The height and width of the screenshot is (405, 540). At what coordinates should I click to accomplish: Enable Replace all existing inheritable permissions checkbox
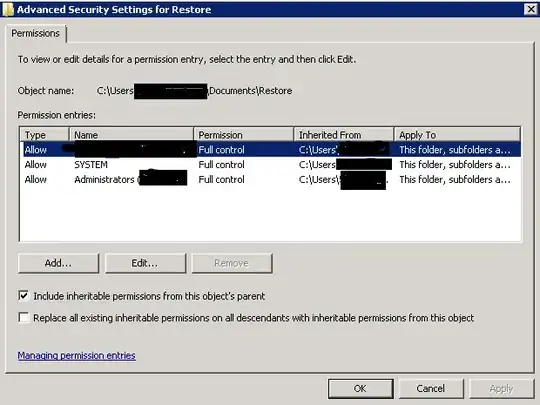[24, 318]
